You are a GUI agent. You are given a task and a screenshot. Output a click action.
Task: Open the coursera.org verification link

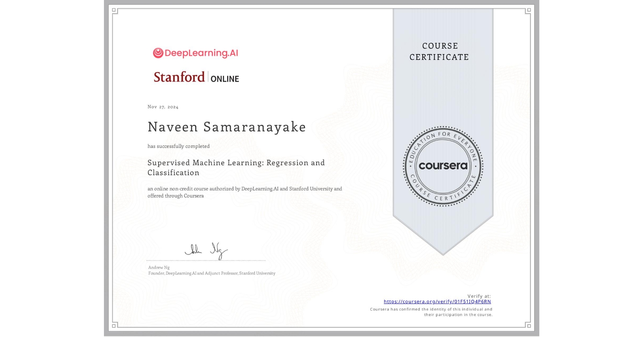[x=438, y=302]
